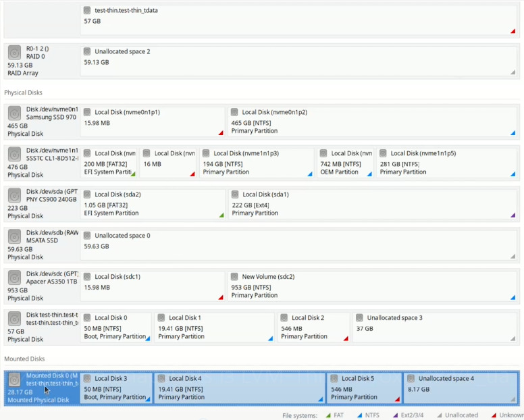Select the 19.41 GB Local Disk 1 partition
The image size is (524, 420).
point(215,327)
